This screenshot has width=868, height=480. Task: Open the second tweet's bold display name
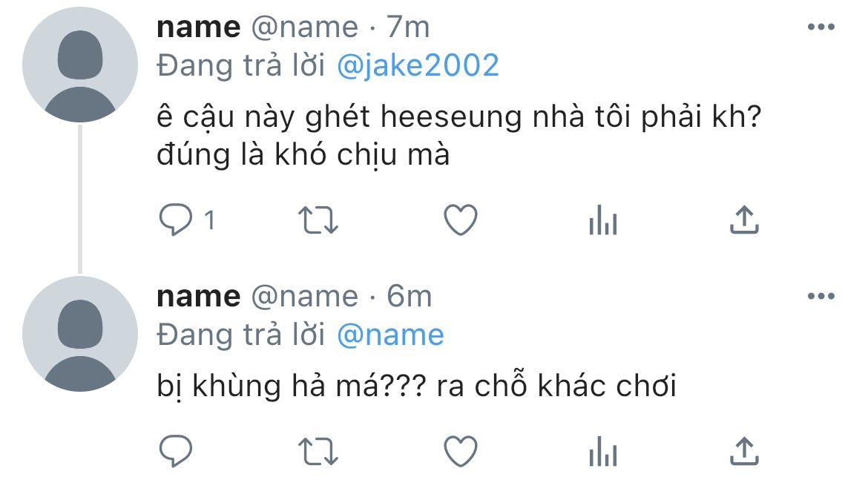[x=199, y=297]
